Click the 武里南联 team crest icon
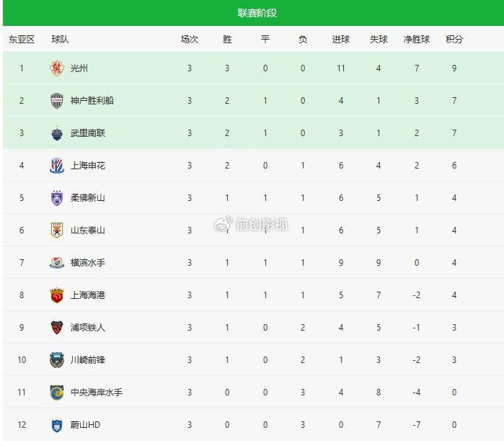 [x=57, y=133]
